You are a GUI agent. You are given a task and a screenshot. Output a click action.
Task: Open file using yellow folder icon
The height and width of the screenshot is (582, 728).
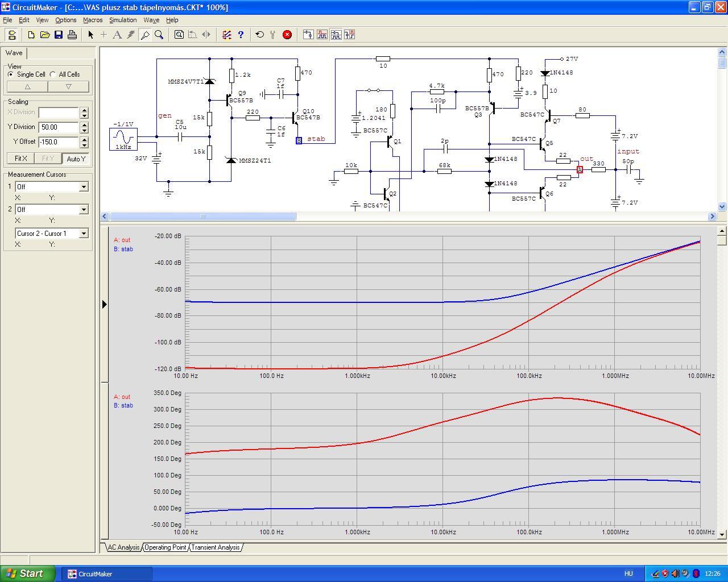[45, 35]
